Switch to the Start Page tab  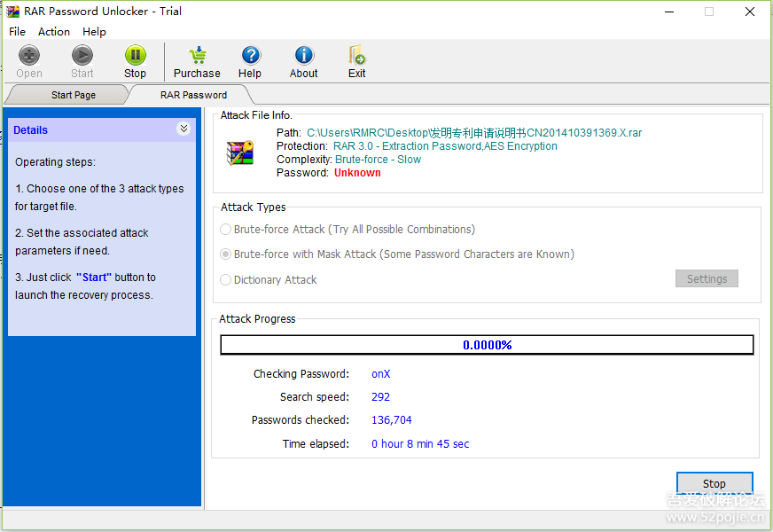pos(73,95)
